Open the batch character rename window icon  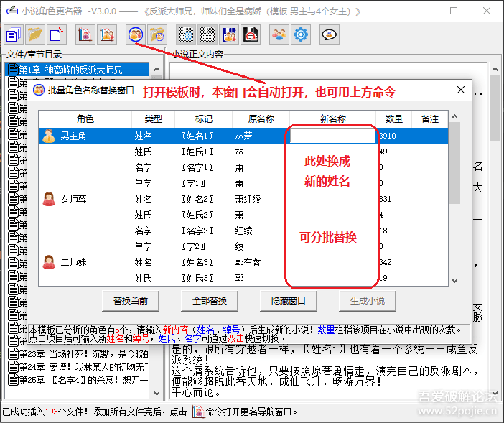(135, 34)
